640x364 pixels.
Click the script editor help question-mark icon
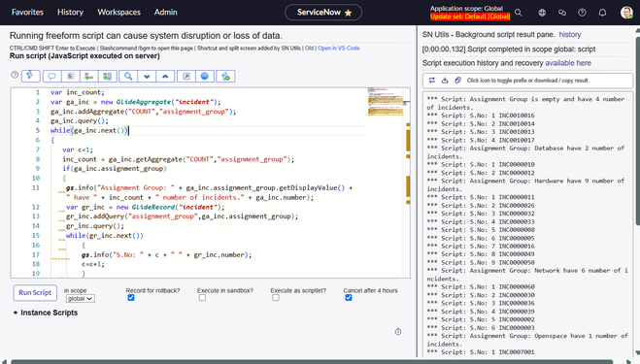click(15, 75)
